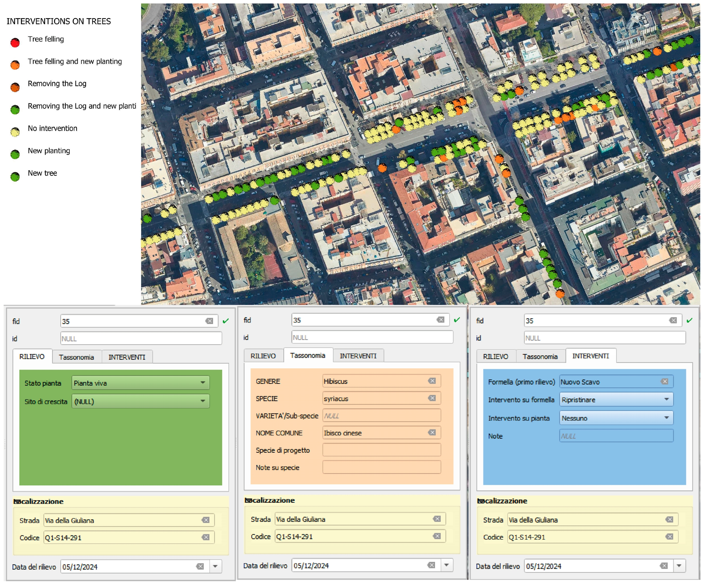
Task: Click green checkmark beside left fid field
Action: click(226, 321)
